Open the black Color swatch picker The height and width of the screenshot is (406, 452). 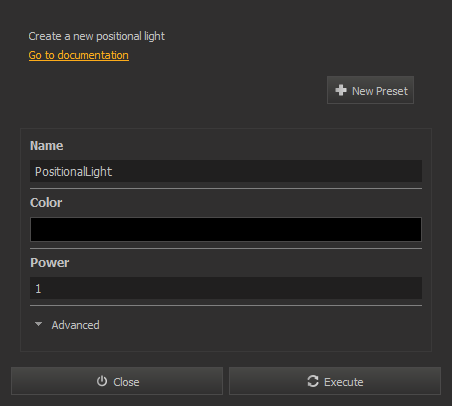(226, 229)
